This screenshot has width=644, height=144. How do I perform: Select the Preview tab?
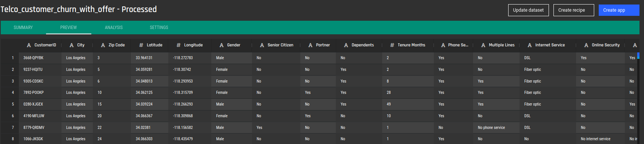[69, 28]
